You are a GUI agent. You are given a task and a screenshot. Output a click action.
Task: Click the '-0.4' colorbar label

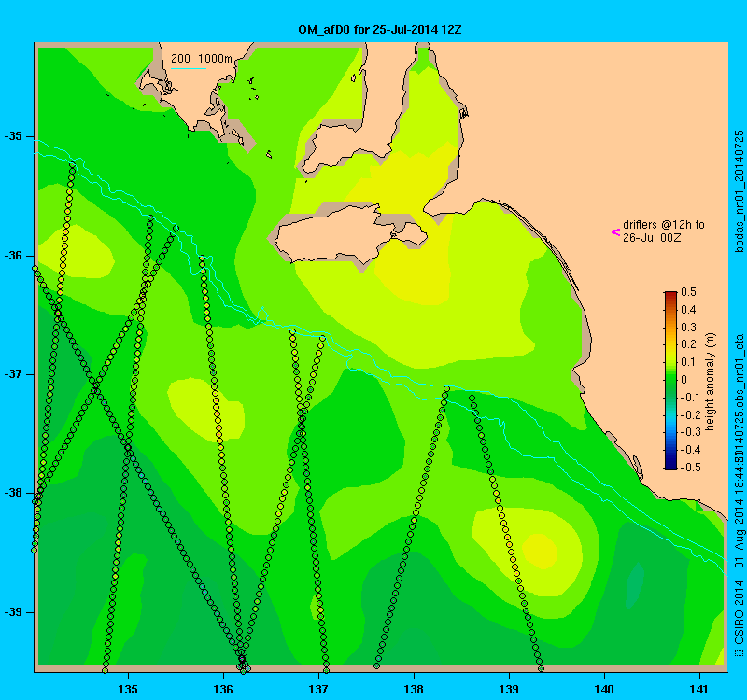click(690, 450)
